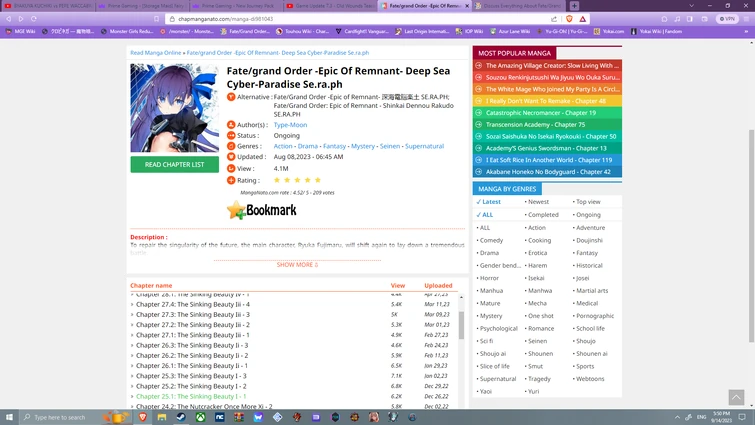
Task: Open Windows Start menu
Action: coord(9,417)
